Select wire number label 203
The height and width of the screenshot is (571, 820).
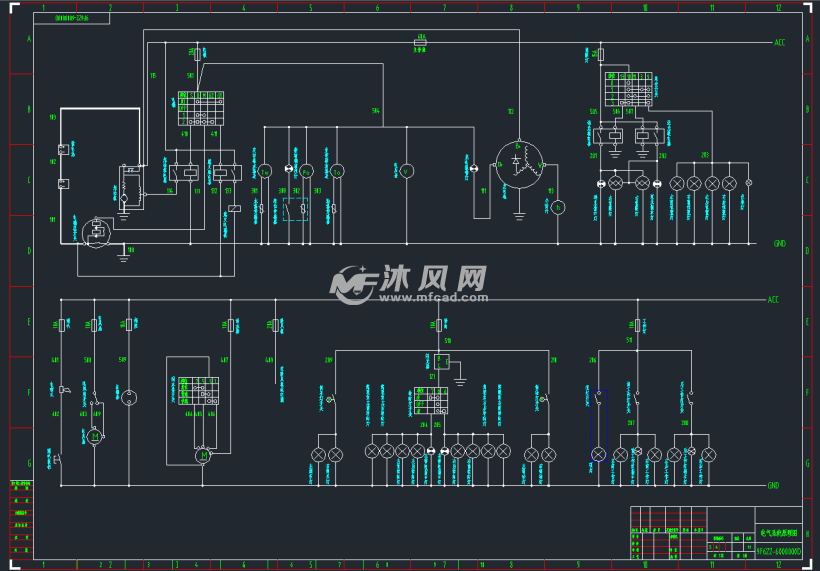pyautogui.click(x=704, y=155)
